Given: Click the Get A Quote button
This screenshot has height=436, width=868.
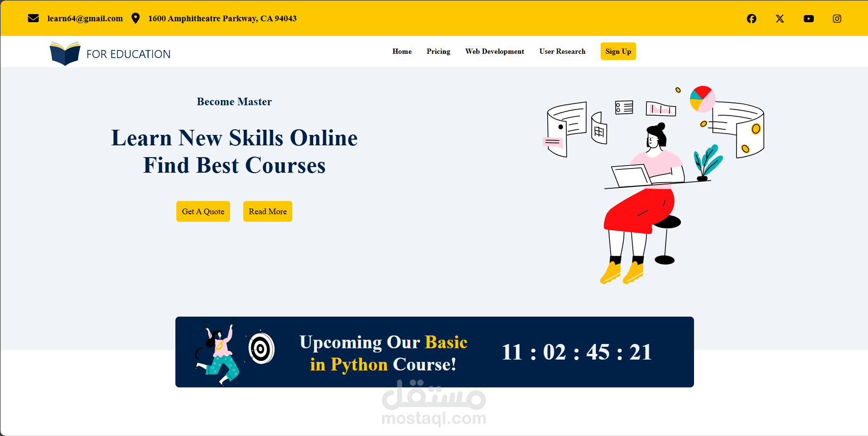Looking at the screenshot, I should [203, 211].
